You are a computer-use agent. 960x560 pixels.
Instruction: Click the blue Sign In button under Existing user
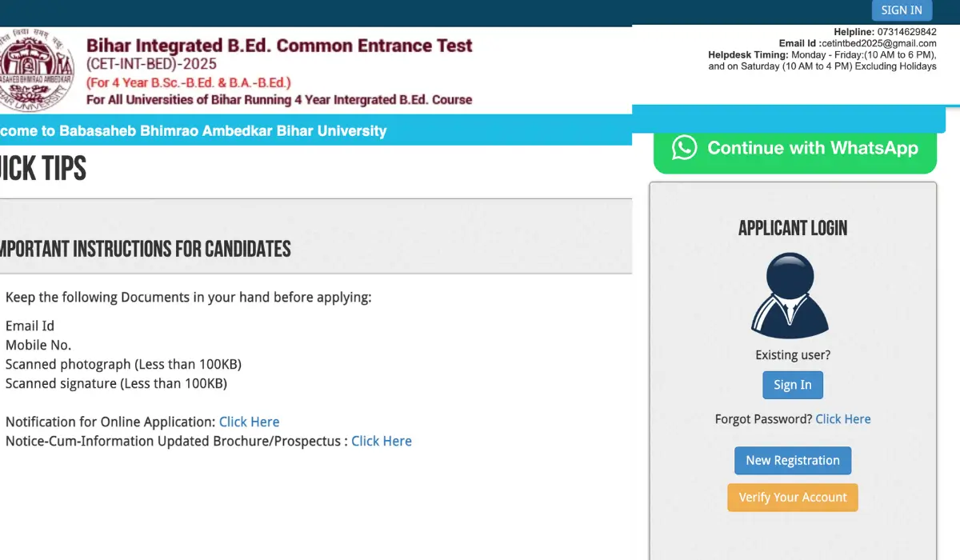[792, 385]
